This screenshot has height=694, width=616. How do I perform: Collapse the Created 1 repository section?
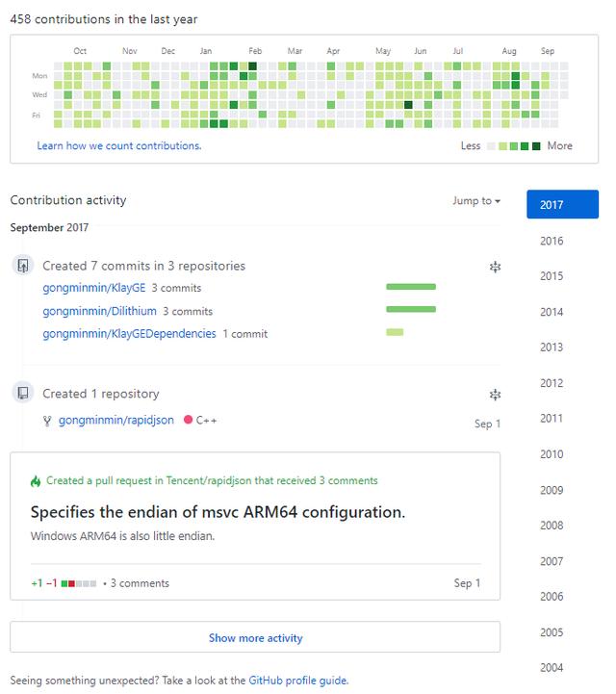click(x=495, y=394)
